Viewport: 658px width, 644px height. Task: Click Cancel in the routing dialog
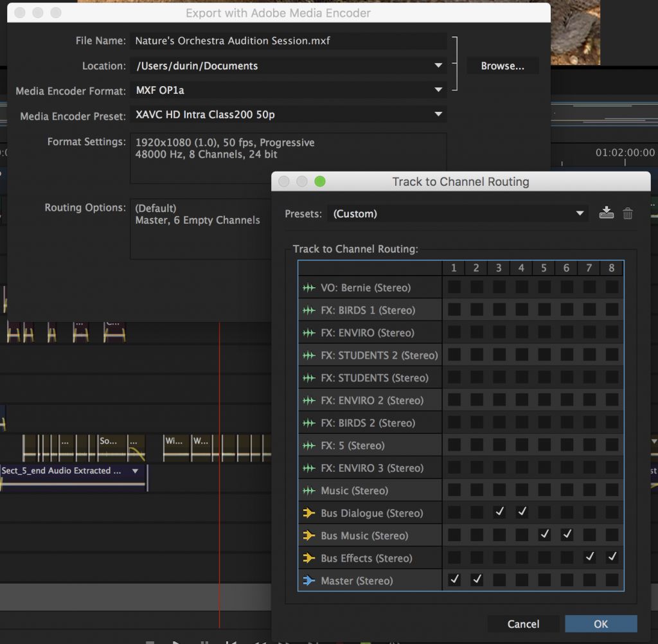(523, 623)
